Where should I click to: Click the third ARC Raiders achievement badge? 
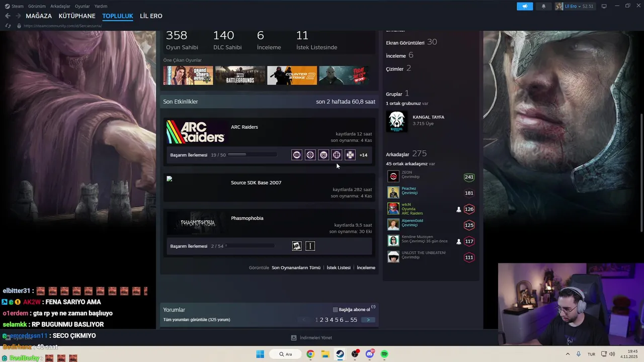pyautogui.click(x=324, y=155)
